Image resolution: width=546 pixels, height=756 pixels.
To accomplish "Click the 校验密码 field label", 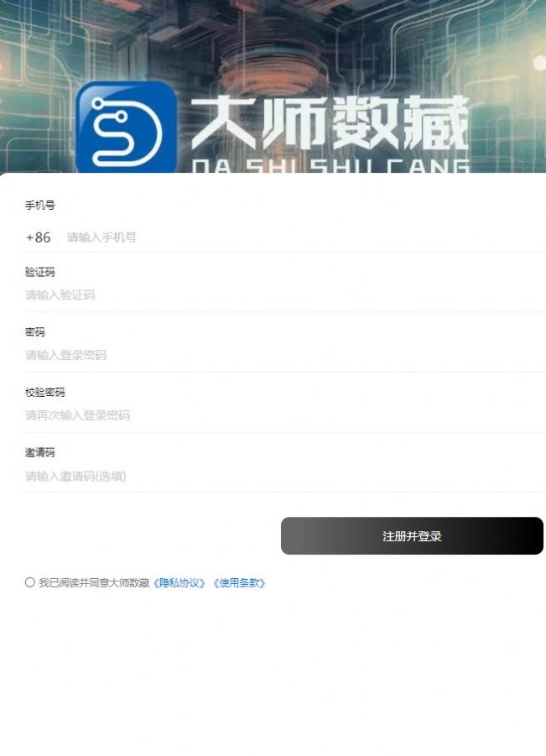I will click(x=44, y=393).
